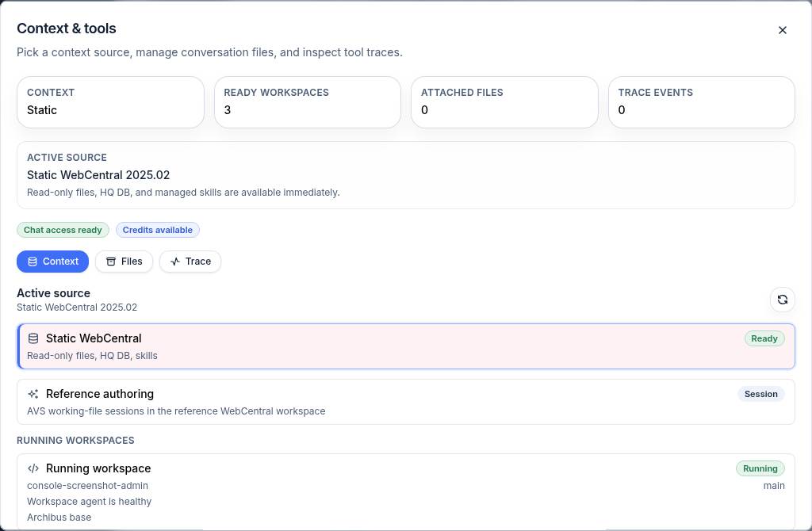Click the database icon in Context tab
The width and height of the screenshot is (812, 531).
tap(32, 262)
